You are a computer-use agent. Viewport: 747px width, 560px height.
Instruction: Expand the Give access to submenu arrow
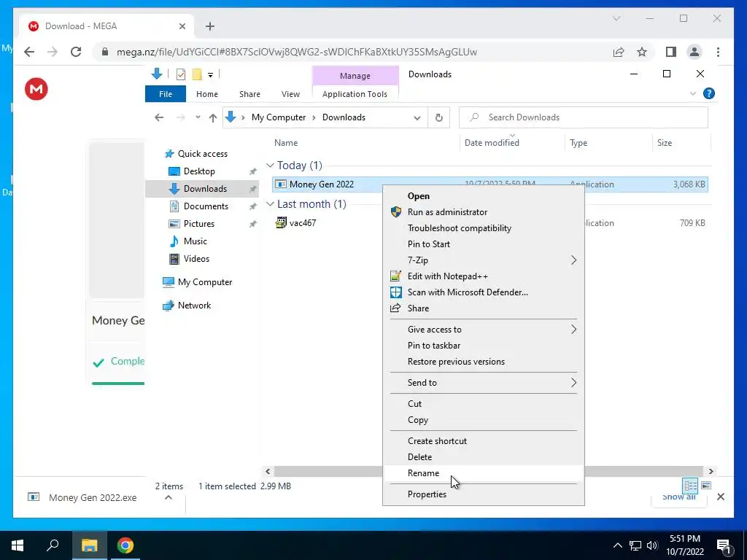tap(573, 330)
